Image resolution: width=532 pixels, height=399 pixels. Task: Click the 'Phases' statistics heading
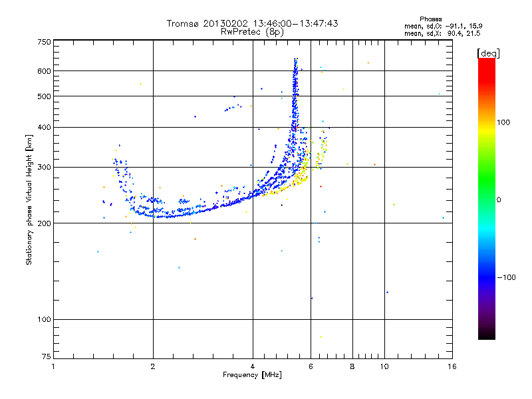point(430,19)
